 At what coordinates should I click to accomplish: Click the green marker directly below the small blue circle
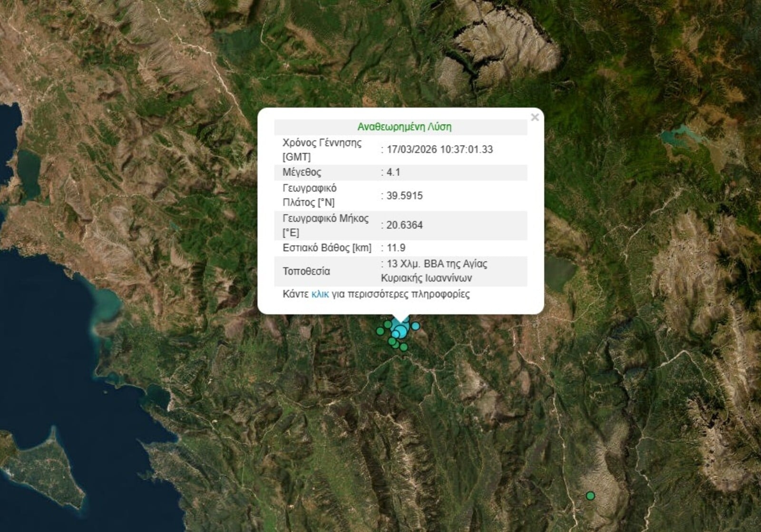coord(392,341)
